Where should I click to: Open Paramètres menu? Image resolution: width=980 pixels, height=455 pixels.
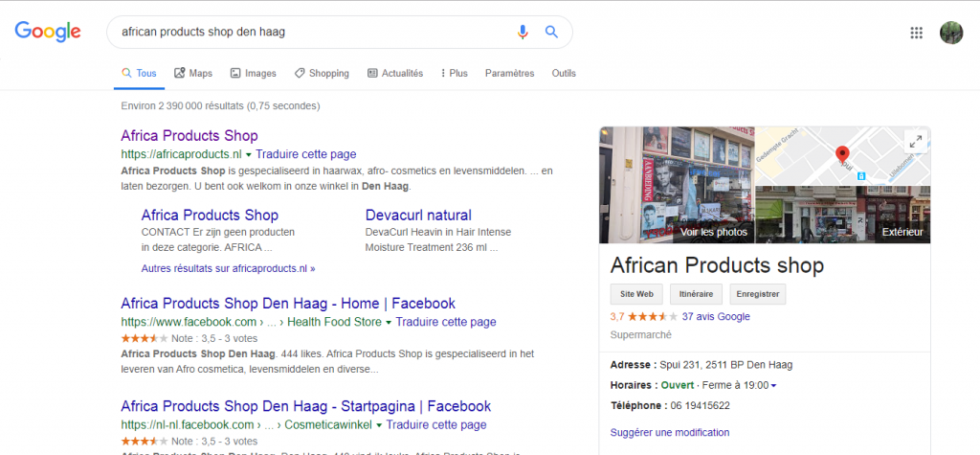tap(509, 73)
